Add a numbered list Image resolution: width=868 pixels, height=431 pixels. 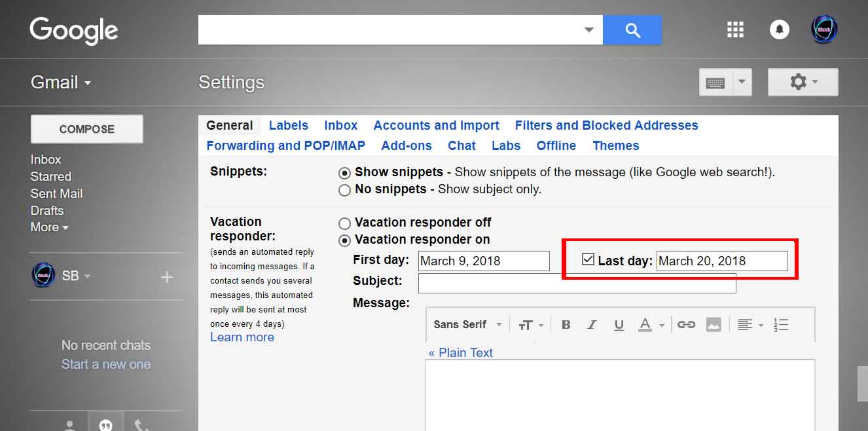click(x=781, y=324)
